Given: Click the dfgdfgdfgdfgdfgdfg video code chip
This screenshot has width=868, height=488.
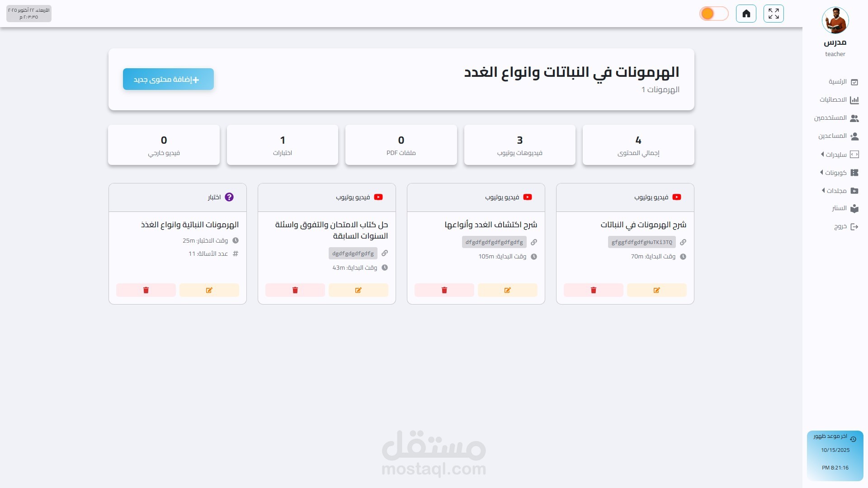Looking at the screenshot, I should pyautogui.click(x=494, y=242).
